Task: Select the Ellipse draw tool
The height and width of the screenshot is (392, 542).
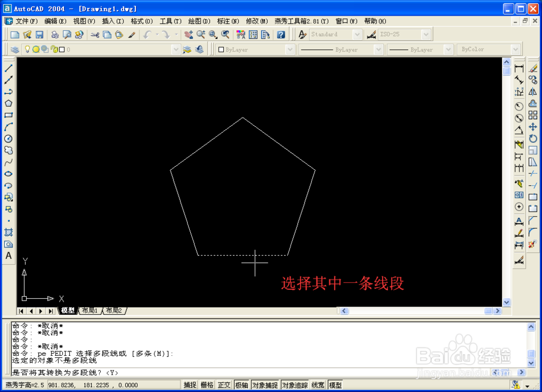Action: click(x=9, y=174)
